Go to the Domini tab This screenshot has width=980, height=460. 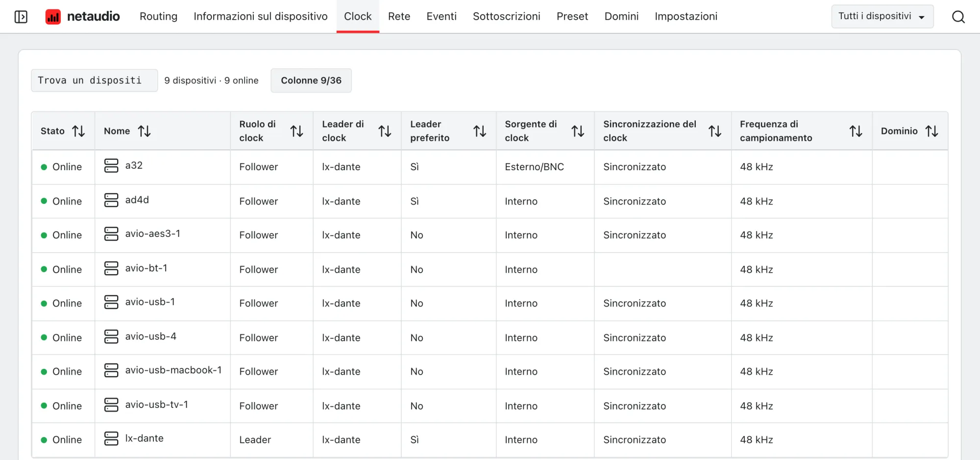pyautogui.click(x=621, y=16)
